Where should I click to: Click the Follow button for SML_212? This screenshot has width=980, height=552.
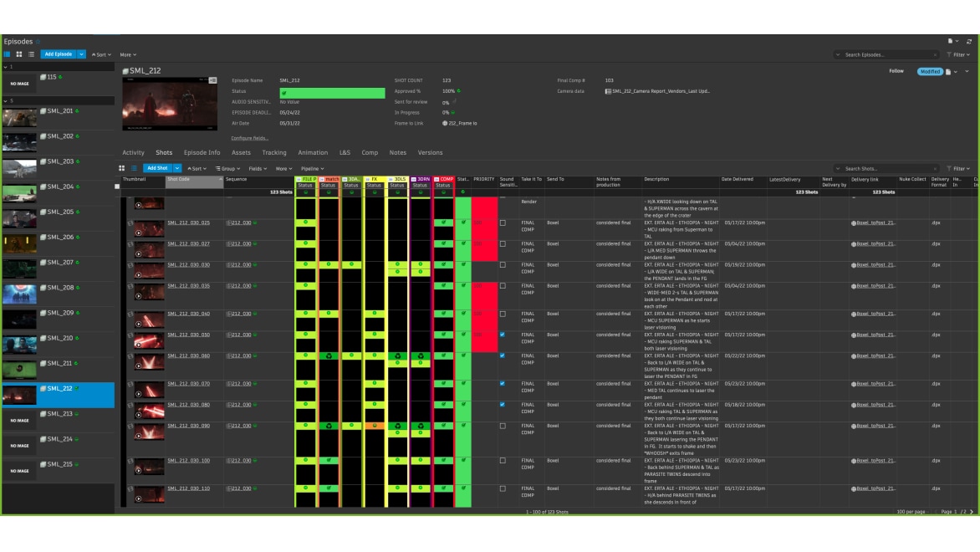[896, 71]
